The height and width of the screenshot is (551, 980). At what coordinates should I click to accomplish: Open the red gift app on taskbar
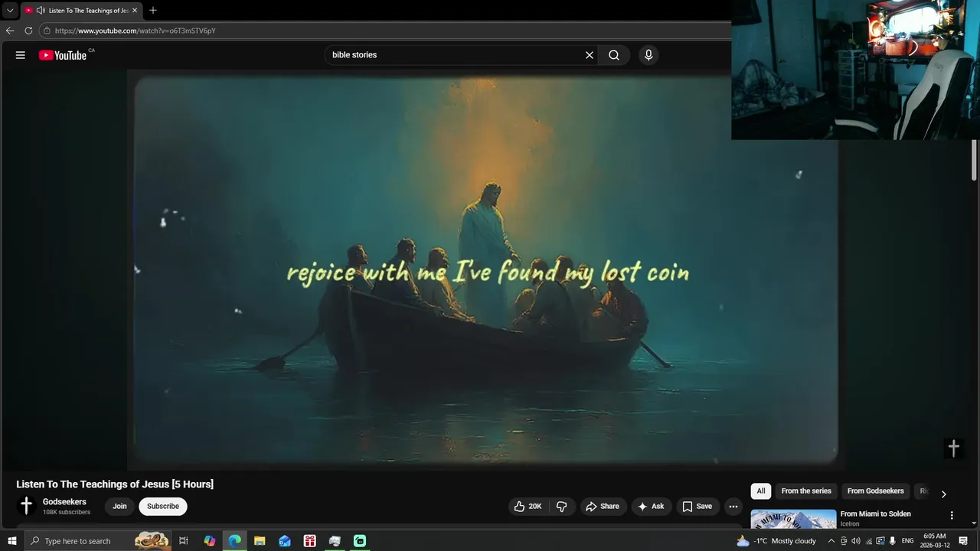pyautogui.click(x=309, y=541)
